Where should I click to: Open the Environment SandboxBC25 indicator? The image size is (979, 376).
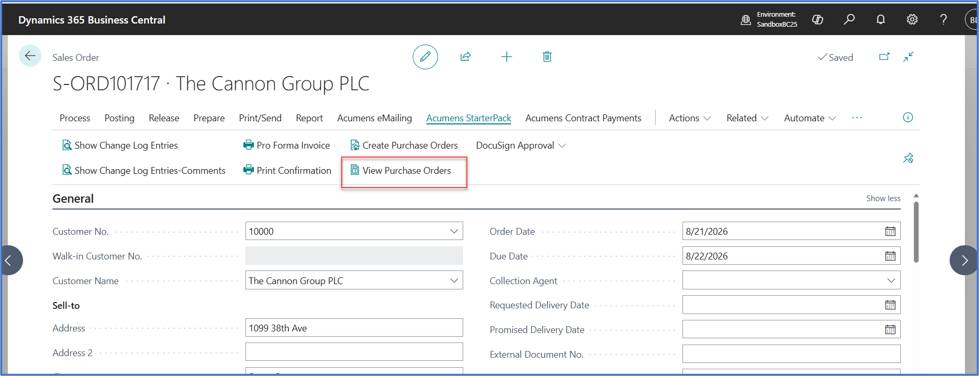tap(769, 20)
